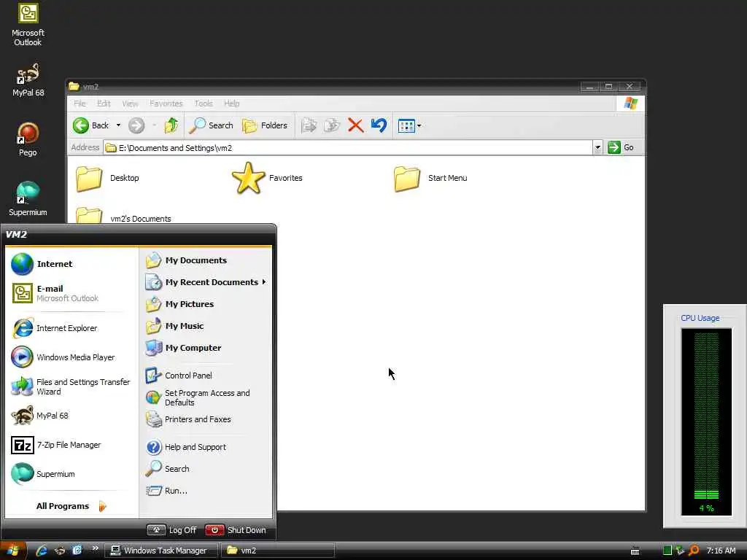Open Microsoft Outlook desktop shortcut
Viewport: 747px width, 560px height.
[x=28, y=25]
